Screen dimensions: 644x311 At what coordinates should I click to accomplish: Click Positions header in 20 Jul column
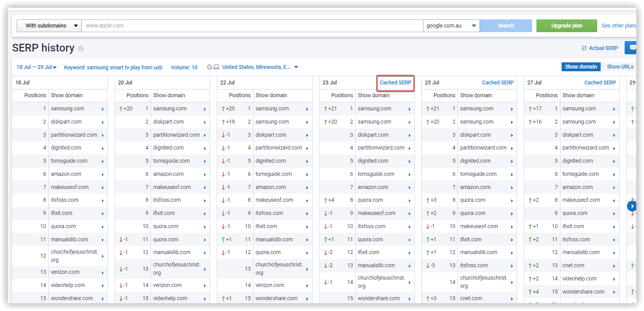(137, 95)
